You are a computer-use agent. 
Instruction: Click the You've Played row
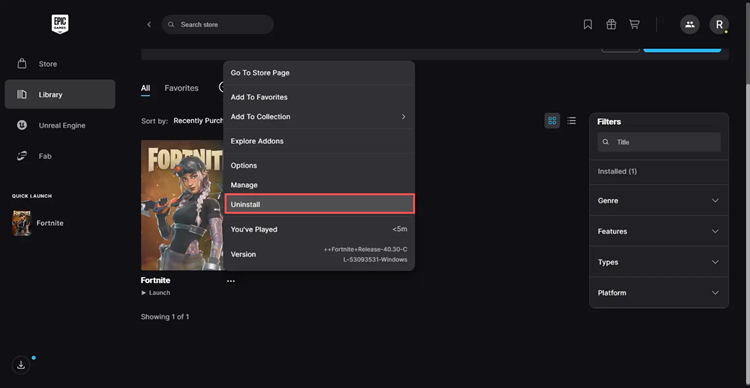319,229
